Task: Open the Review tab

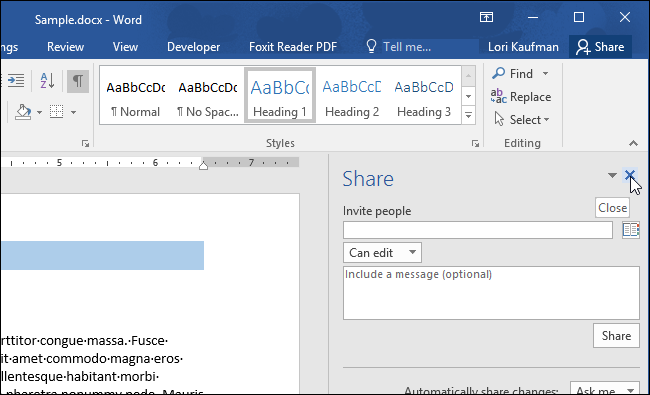Action: pos(65,47)
